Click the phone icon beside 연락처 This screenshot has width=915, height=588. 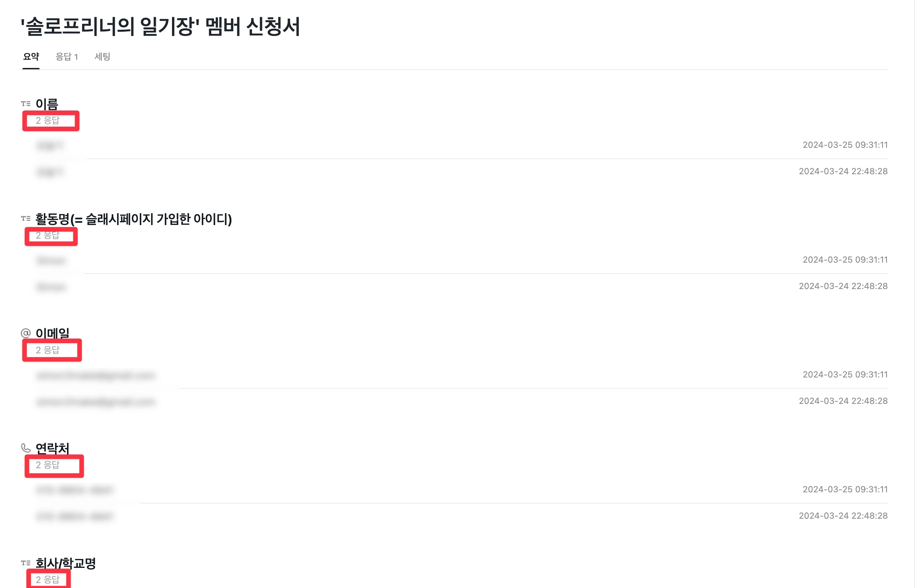click(x=26, y=447)
